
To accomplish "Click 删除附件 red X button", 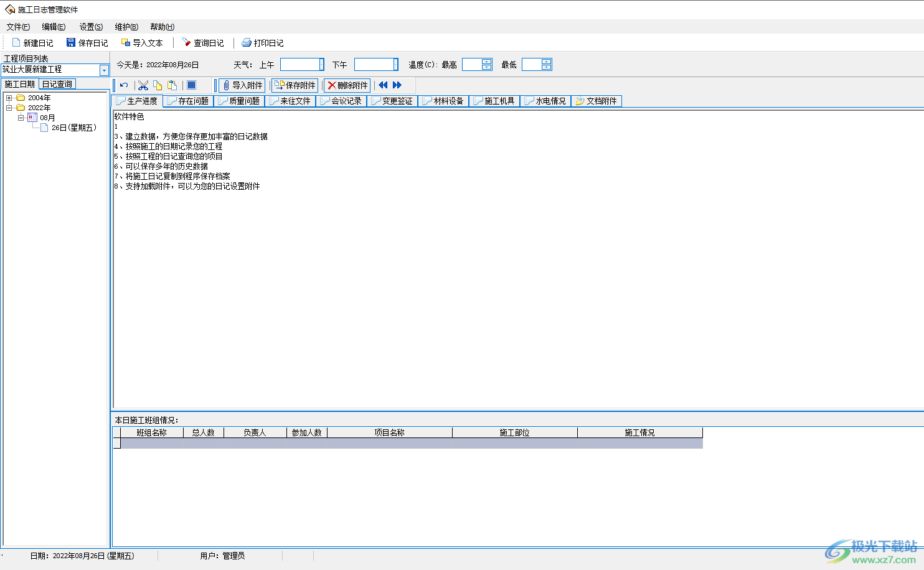I will [x=347, y=85].
